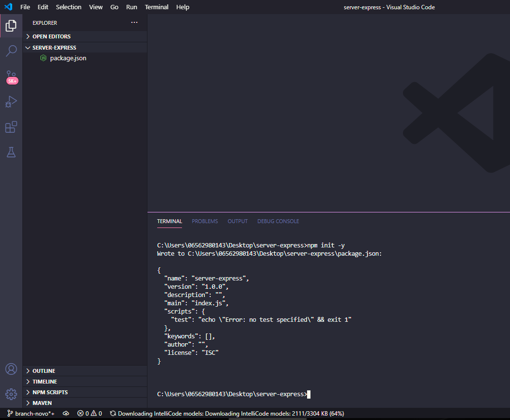This screenshot has height=420, width=510.
Task: Open the Accounts icon in the activity bar
Action: (x=11, y=368)
